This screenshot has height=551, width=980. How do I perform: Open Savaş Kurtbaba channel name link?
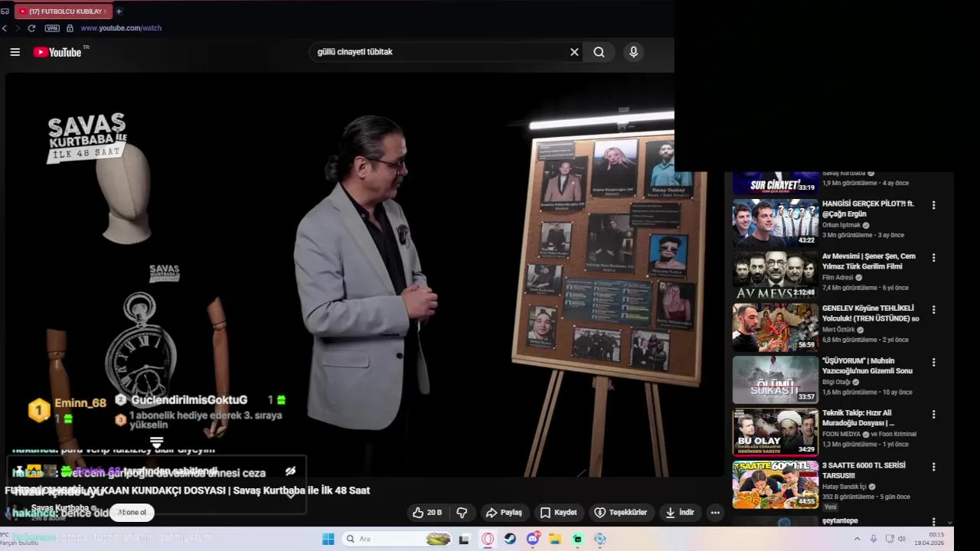click(x=60, y=508)
